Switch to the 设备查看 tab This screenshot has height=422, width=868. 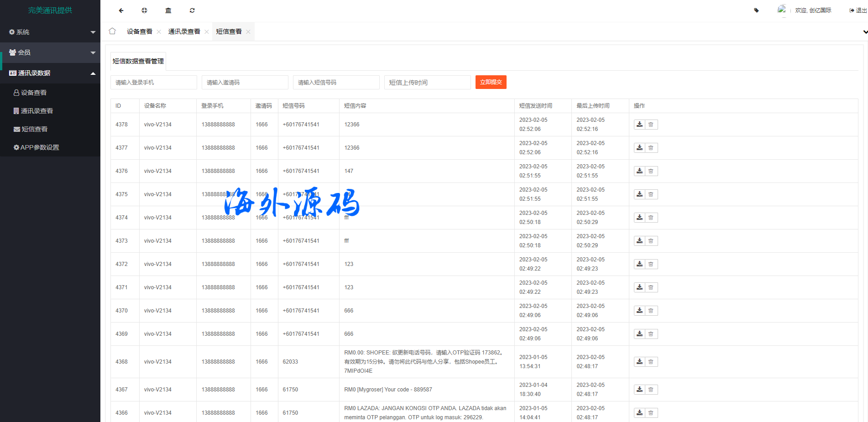pyautogui.click(x=139, y=31)
